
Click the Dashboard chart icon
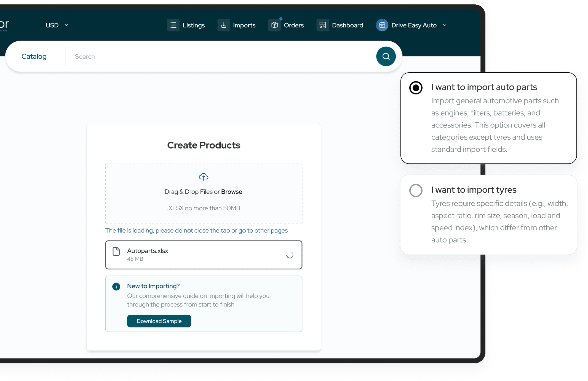(323, 25)
